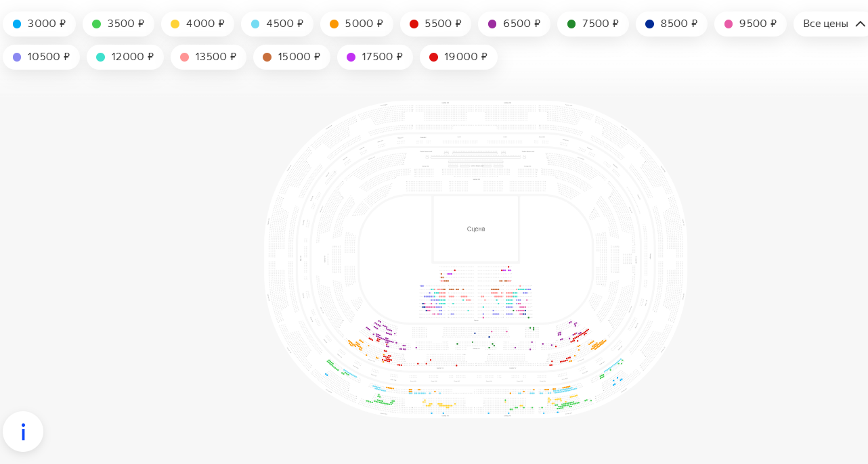
Task: Select the 15000 ₽ price filter
Action: (x=292, y=57)
